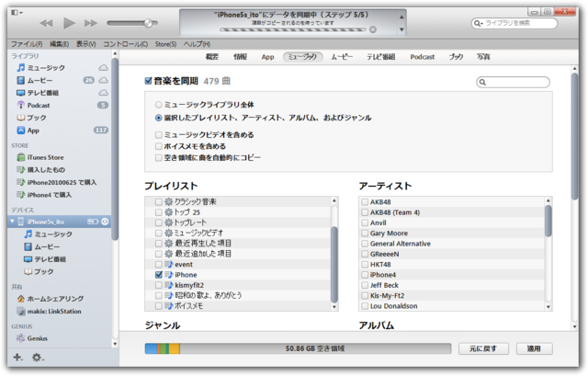Select the ミュージックライブラリ全体 radio button
The image size is (588, 376).
[159, 105]
